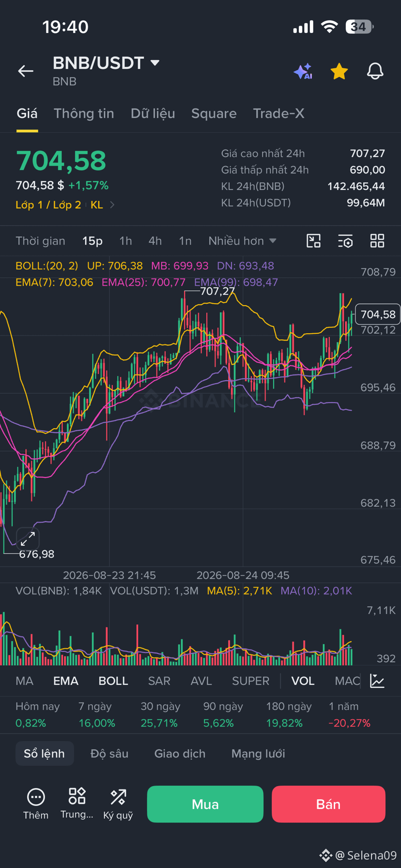Select the Sổ lệnh tab
Image resolution: width=401 pixels, height=868 pixels.
(x=45, y=753)
